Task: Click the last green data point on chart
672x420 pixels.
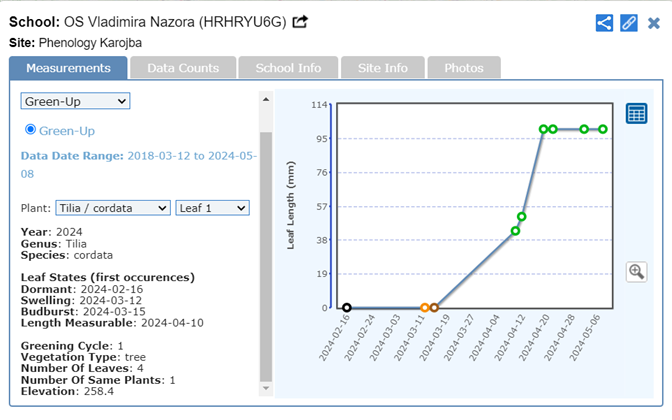Action: 603,129
